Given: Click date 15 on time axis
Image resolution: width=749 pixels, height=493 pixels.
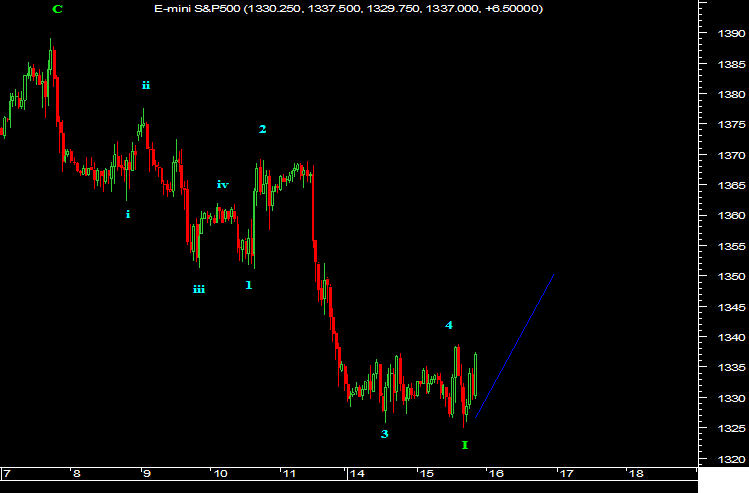Looking at the screenshot, I should click(427, 474).
